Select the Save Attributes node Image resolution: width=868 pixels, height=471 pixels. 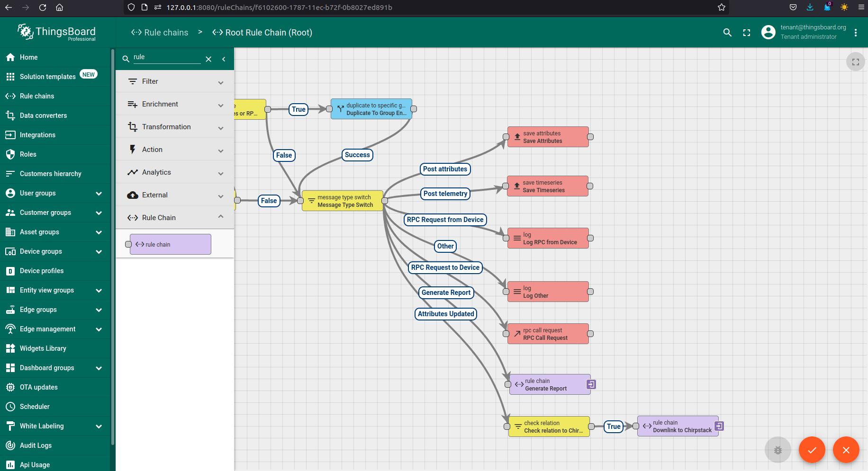click(x=548, y=137)
